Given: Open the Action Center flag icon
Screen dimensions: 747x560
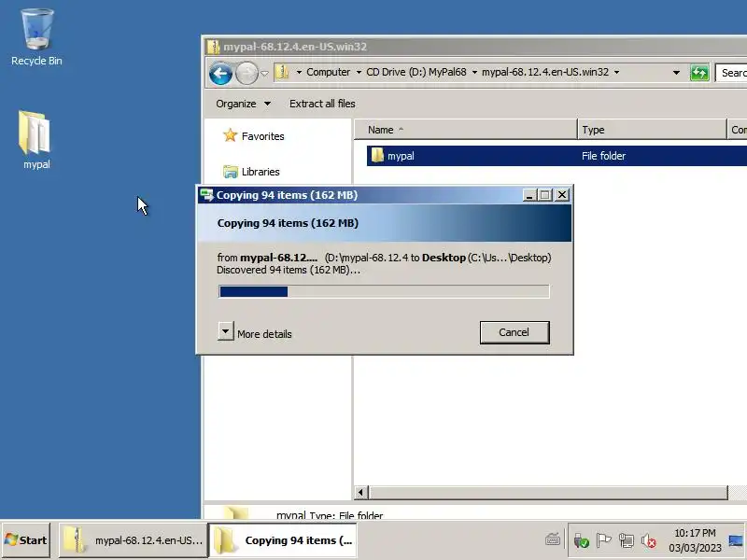Looking at the screenshot, I should [603, 540].
